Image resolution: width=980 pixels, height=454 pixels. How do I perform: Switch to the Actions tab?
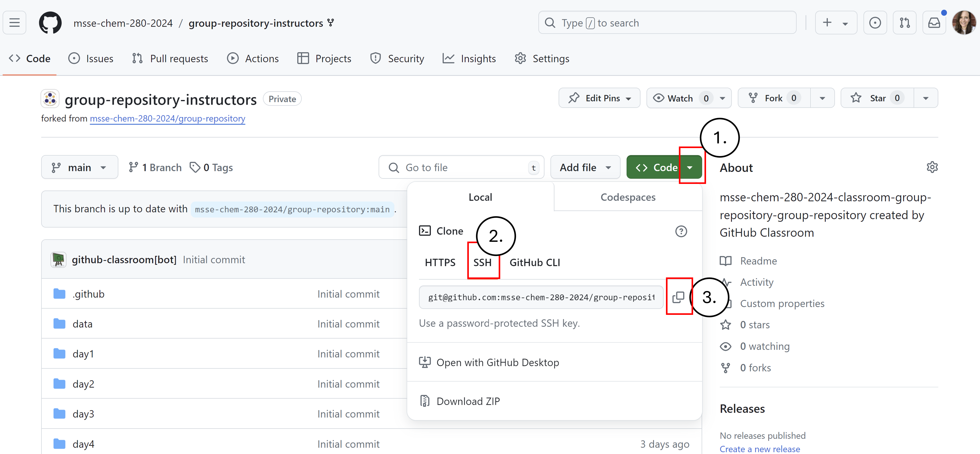click(x=253, y=59)
